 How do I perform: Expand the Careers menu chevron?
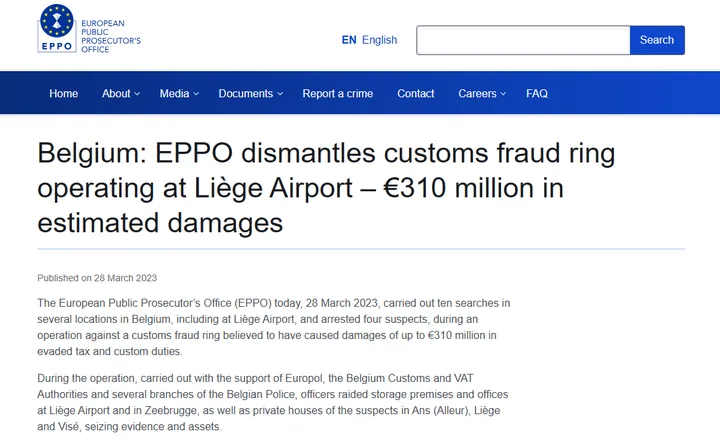tap(503, 94)
